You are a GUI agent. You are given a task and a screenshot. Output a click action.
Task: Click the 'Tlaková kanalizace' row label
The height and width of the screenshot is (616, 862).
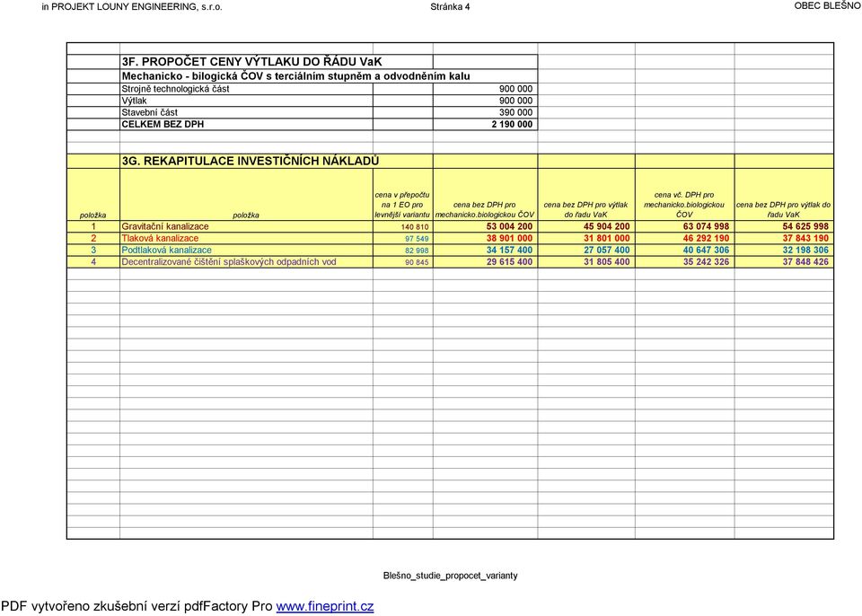tap(160, 238)
